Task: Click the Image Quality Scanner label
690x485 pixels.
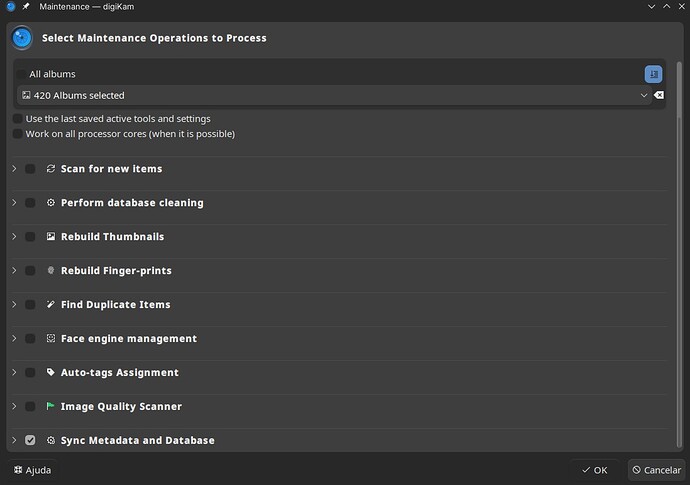Action: point(121,406)
